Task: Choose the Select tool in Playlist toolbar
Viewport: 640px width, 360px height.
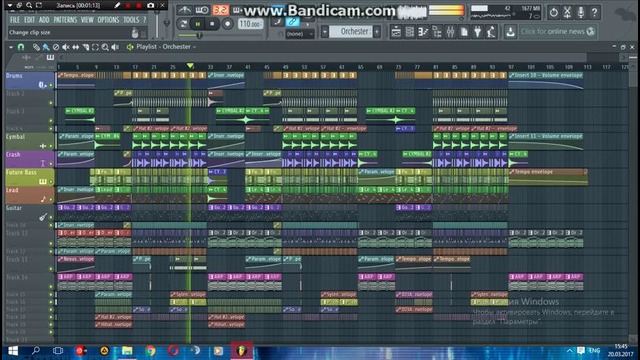Action: (96, 47)
